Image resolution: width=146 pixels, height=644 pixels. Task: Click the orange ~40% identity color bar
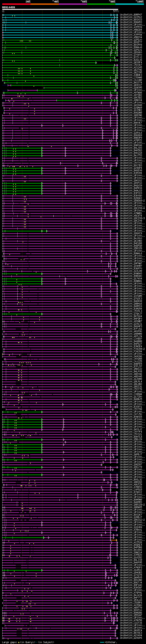pyautogui.click(x=45, y=4)
